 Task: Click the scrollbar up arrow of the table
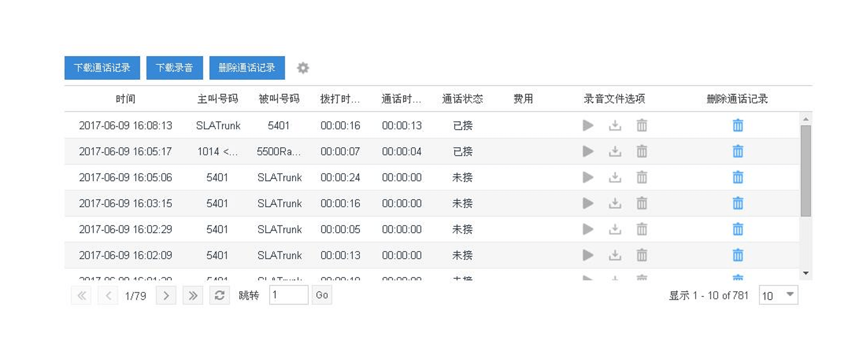806,119
